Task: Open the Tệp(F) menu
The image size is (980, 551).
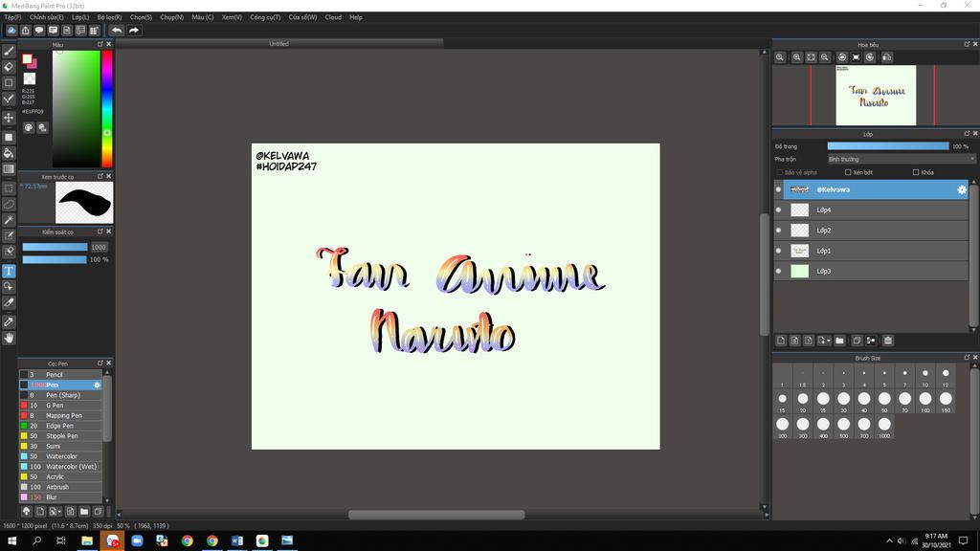Action: (x=12, y=17)
